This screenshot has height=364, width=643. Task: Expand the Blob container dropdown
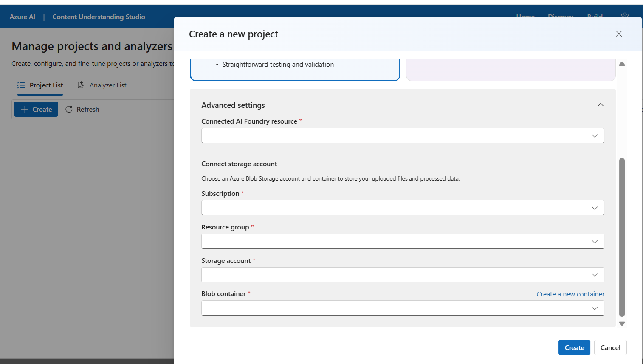(x=402, y=308)
